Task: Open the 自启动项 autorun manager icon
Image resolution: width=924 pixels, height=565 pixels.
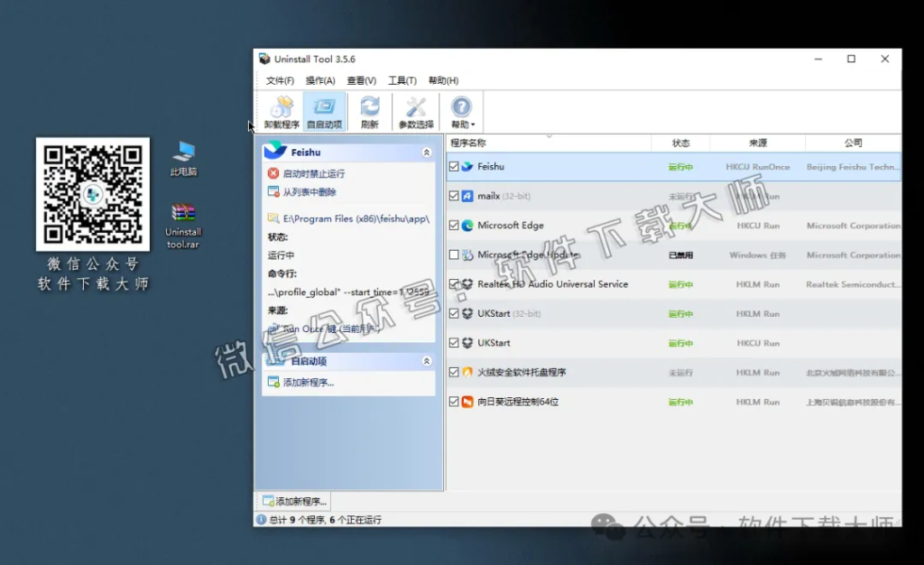Action: click(325, 110)
